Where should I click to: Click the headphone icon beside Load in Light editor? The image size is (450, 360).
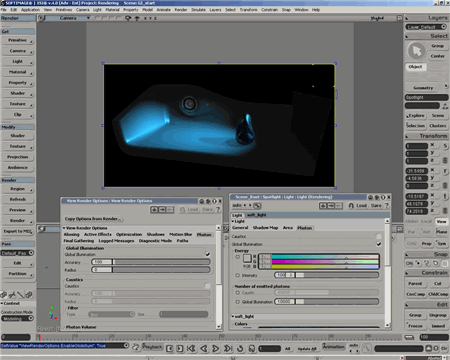351,206
